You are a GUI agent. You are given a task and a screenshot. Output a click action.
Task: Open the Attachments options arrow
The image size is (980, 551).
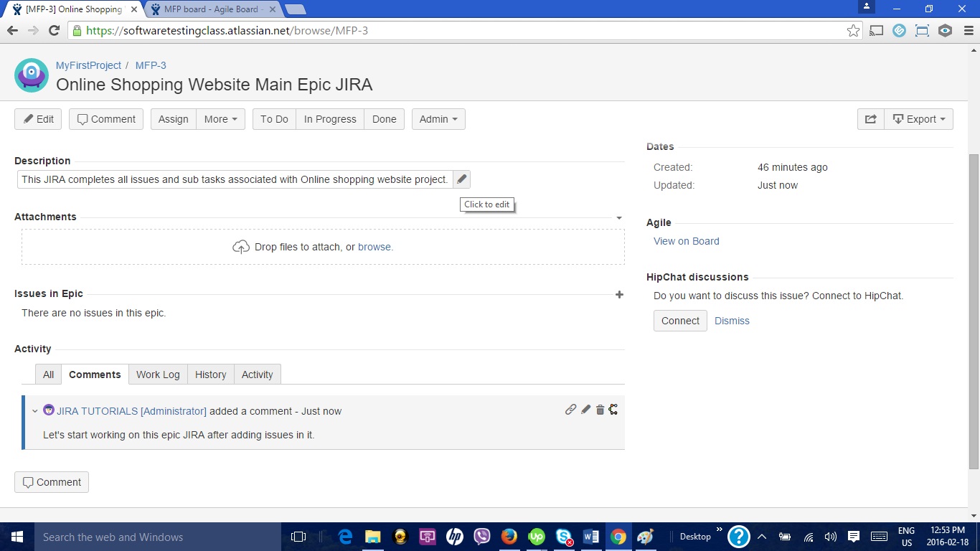point(618,217)
